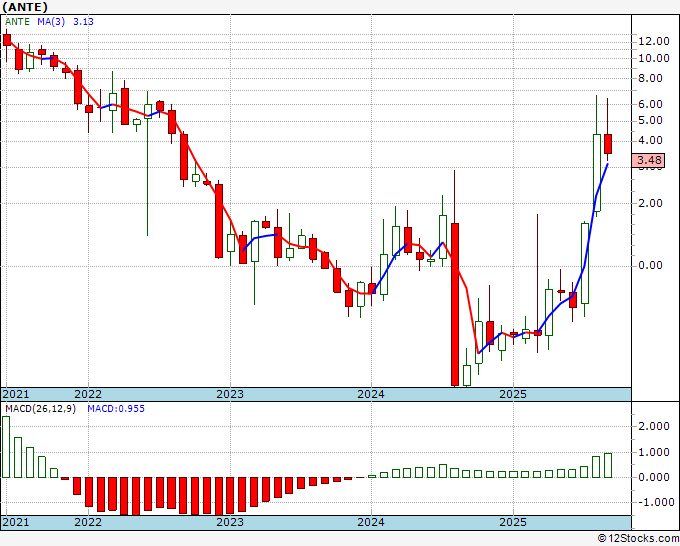This screenshot has width=680, height=546.
Task: Click 2024 on the price chart timeline
Action: pos(371,394)
